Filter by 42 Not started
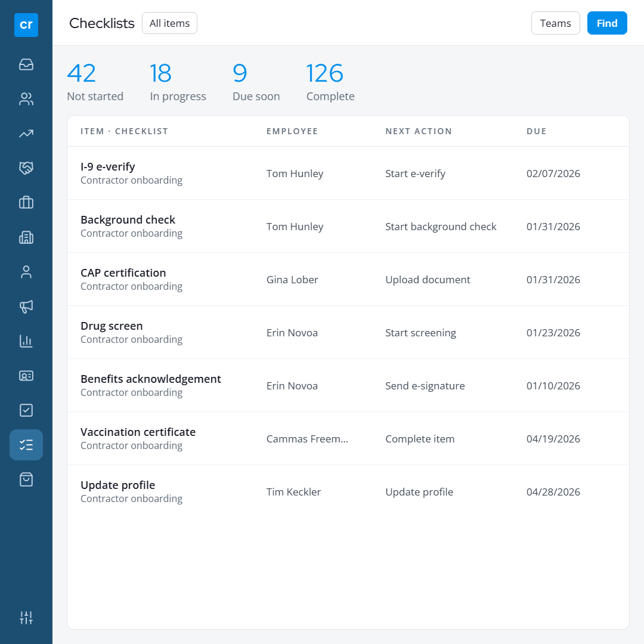 [95, 82]
